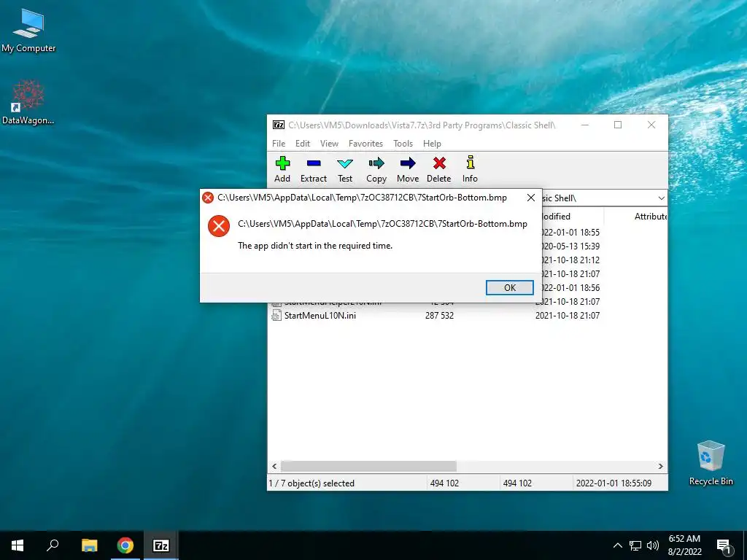Click the status bar date 2022-01-01 18:55:09
Image resolution: width=747 pixels, height=560 pixels.
pyautogui.click(x=614, y=483)
